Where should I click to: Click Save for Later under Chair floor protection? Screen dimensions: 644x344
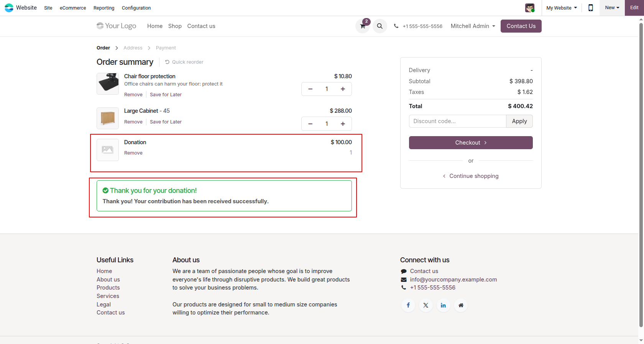(166, 95)
